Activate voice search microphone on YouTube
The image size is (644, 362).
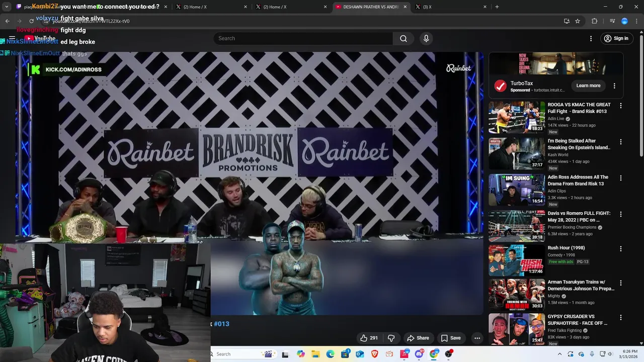click(x=426, y=38)
